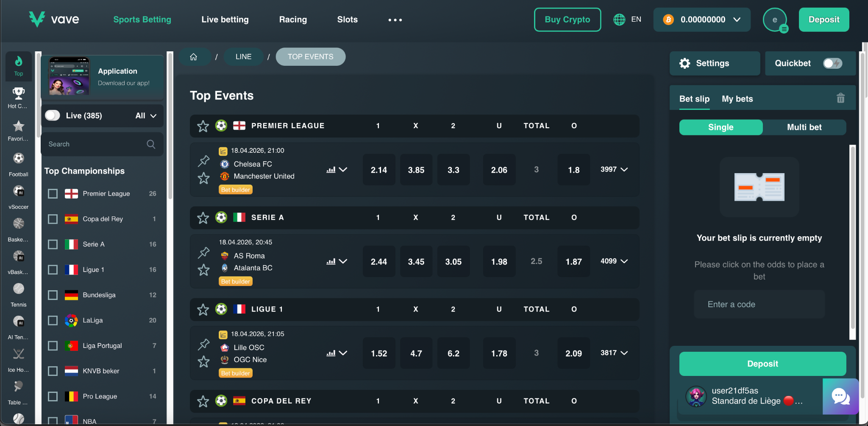Click Deposit button under bet slip
The width and height of the screenshot is (868, 426).
(x=762, y=364)
